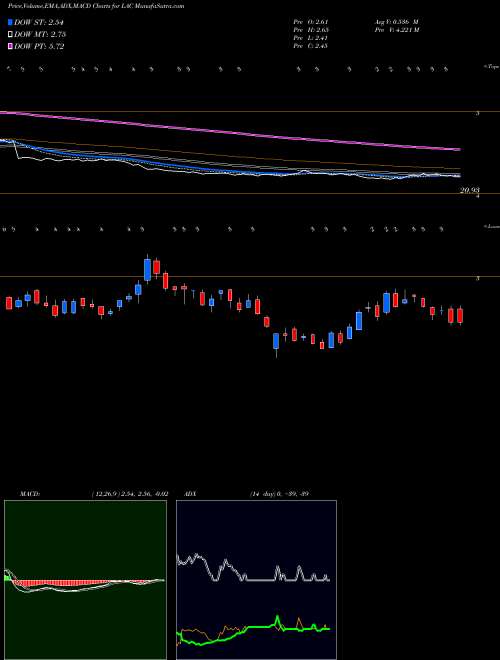Click the ADX (14 day) values text
This screenshot has width=500, height=660.
point(280,494)
